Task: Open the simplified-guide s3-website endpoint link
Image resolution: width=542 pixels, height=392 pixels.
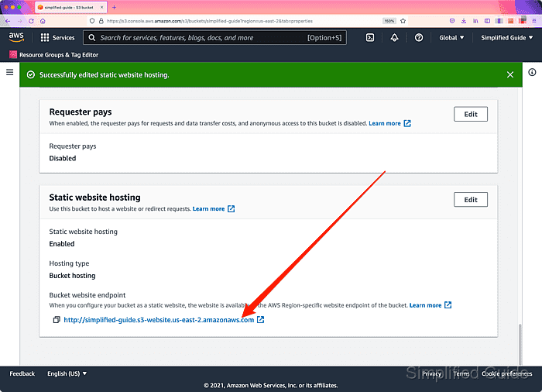Action: 159,320
